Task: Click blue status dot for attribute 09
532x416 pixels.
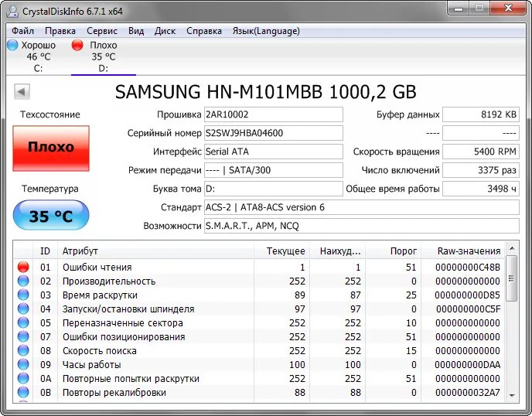Action: point(23,364)
